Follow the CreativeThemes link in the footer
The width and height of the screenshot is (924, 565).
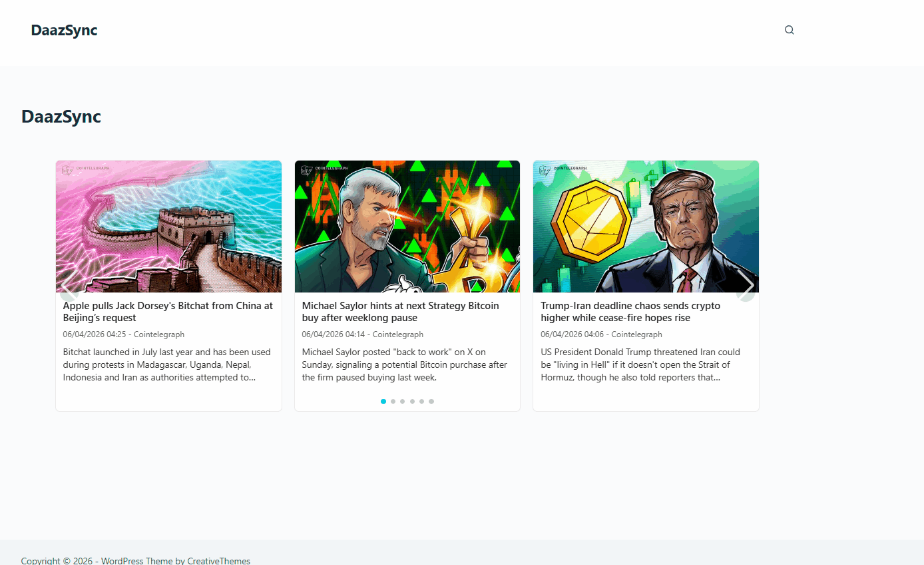(218, 560)
